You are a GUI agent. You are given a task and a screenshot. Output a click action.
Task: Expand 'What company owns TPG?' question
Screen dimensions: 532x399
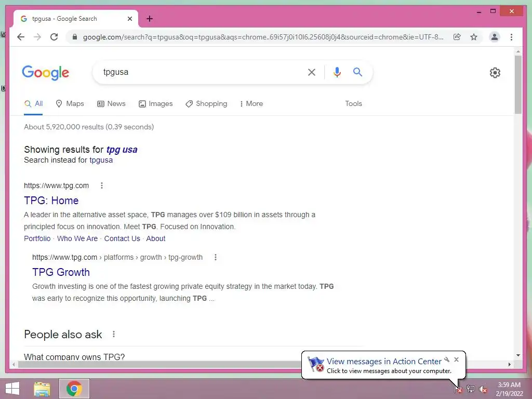(74, 356)
